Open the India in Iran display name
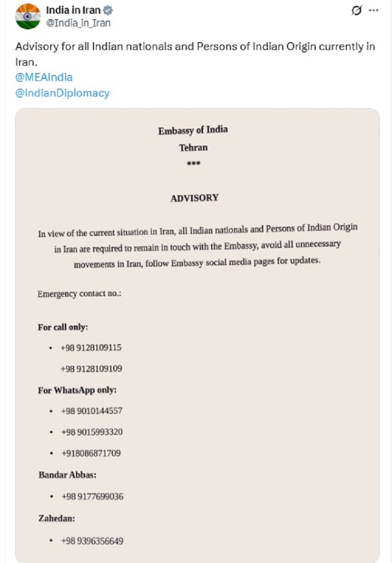The height and width of the screenshot is (563, 392). click(73, 10)
